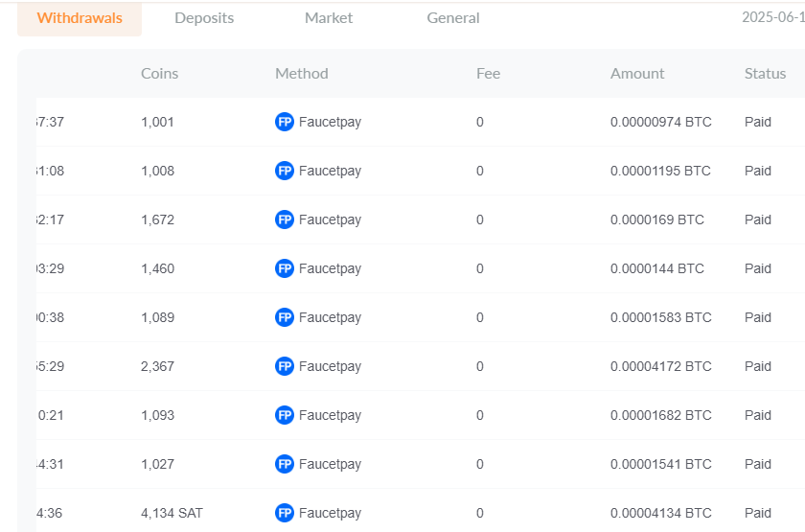The height and width of the screenshot is (532, 805).
Task: Switch to the Deposits tab
Action: [x=204, y=18]
